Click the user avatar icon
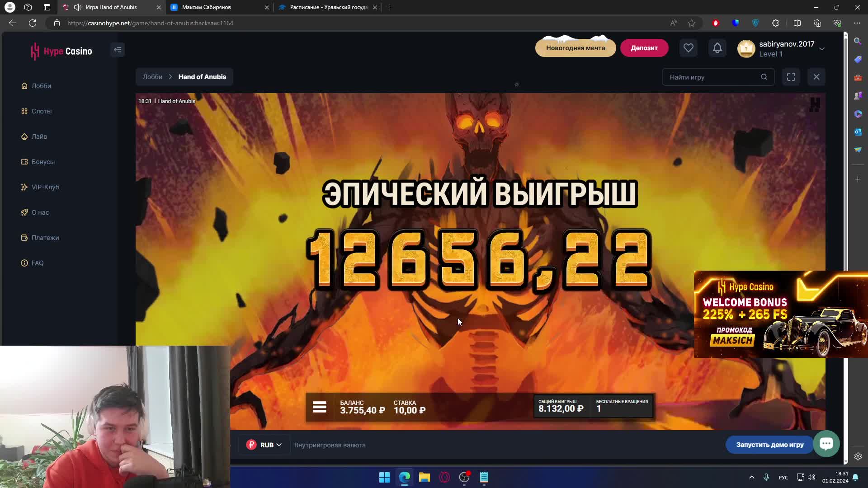The width and height of the screenshot is (868, 488). point(746,49)
